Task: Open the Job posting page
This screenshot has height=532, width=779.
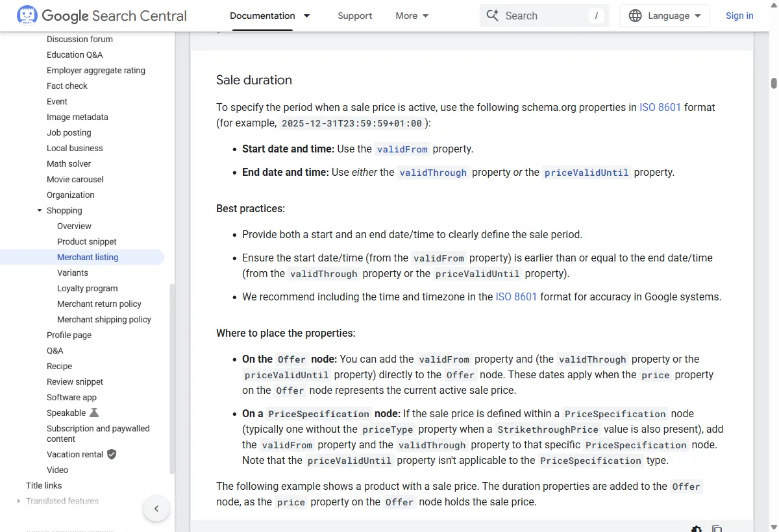Action: coord(69,132)
